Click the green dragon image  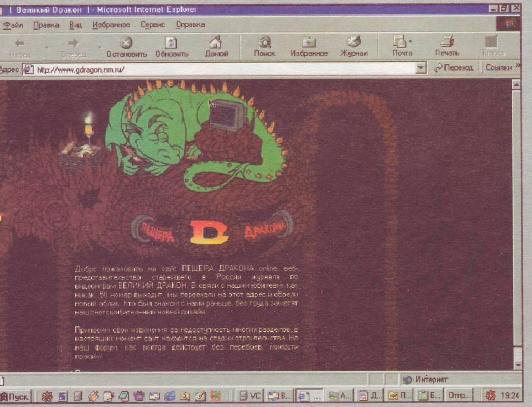click(x=195, y=136)
